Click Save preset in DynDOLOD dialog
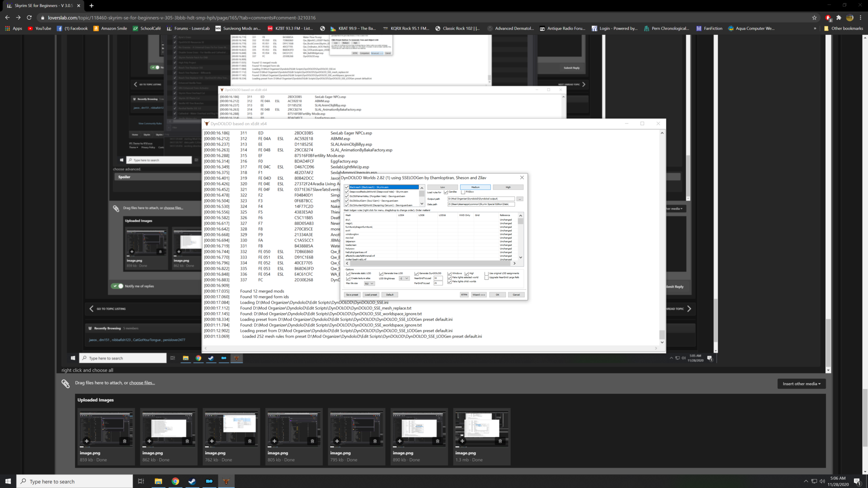 (352, 295)
